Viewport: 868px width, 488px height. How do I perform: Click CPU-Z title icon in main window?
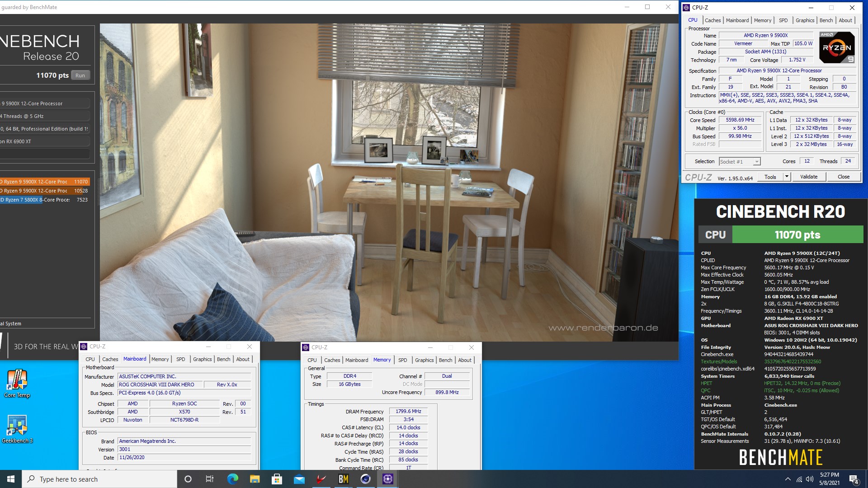point(686,8)
